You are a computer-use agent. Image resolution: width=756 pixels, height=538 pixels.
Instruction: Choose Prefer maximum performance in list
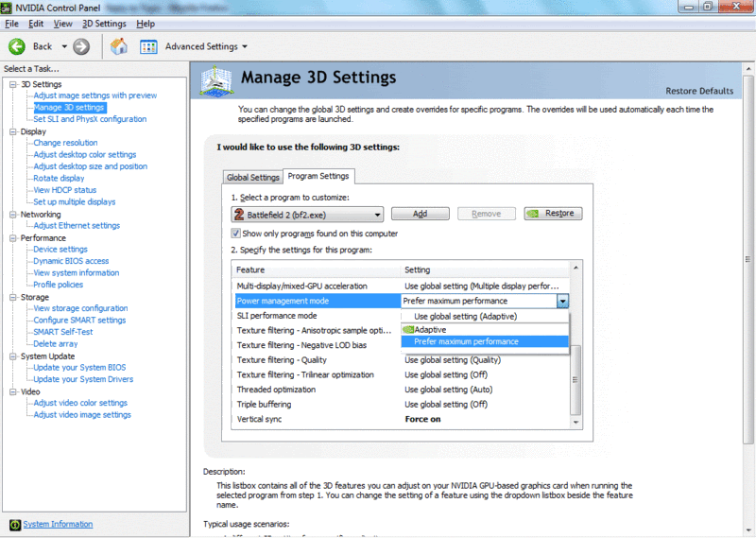pyautogui.click(x=485, y=341)
